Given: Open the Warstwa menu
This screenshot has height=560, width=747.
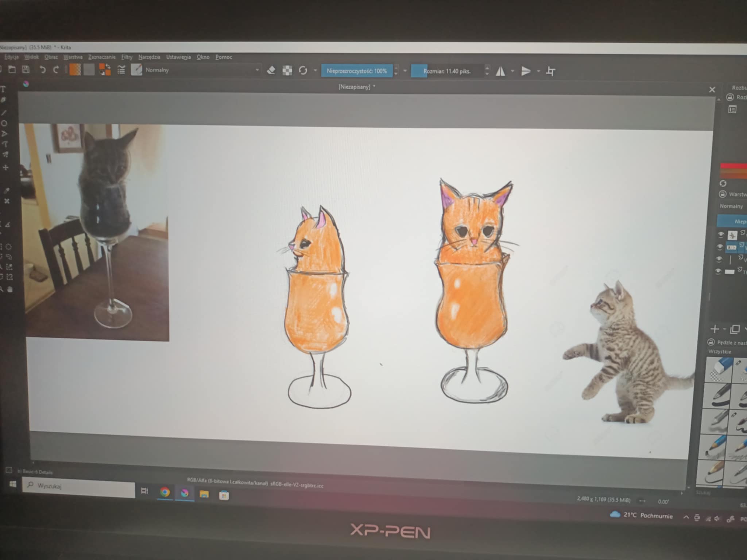Looking at the screenshot, I should (73, 57).
